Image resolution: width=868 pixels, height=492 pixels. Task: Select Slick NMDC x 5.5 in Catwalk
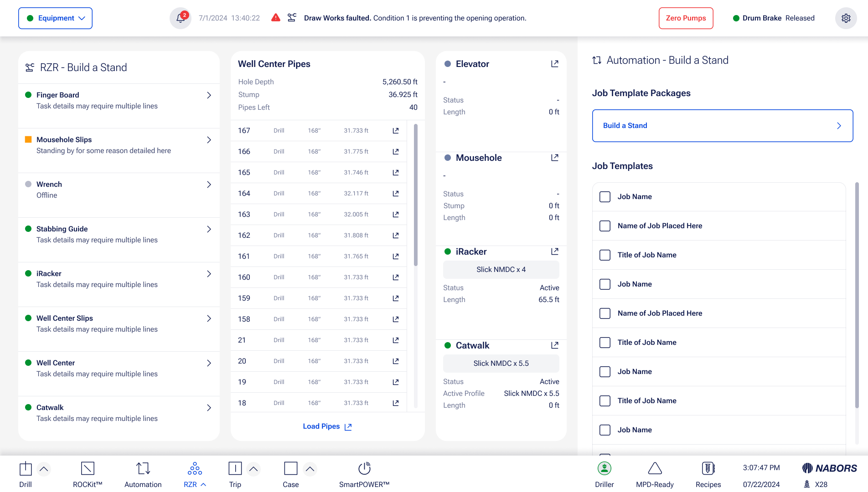coord(501,364)
